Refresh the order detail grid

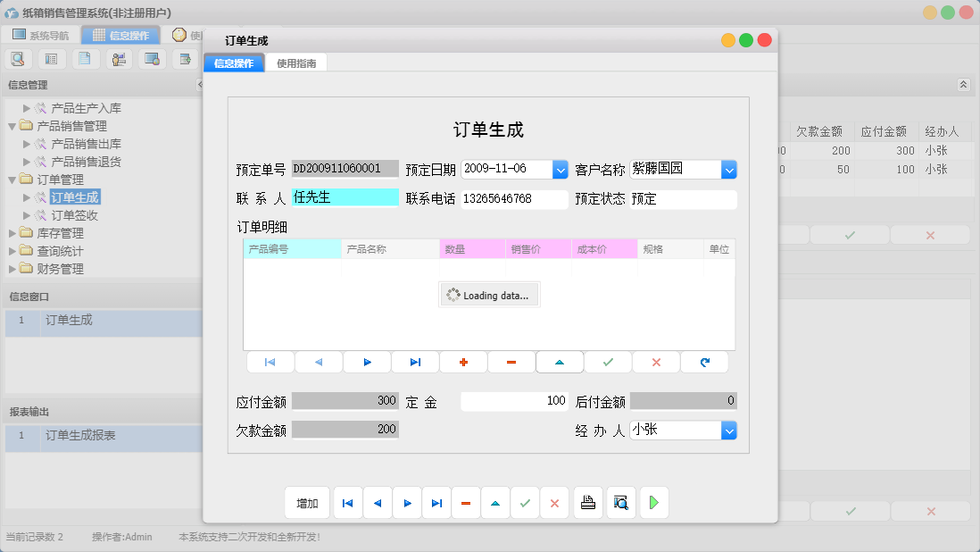pos(704,362)
